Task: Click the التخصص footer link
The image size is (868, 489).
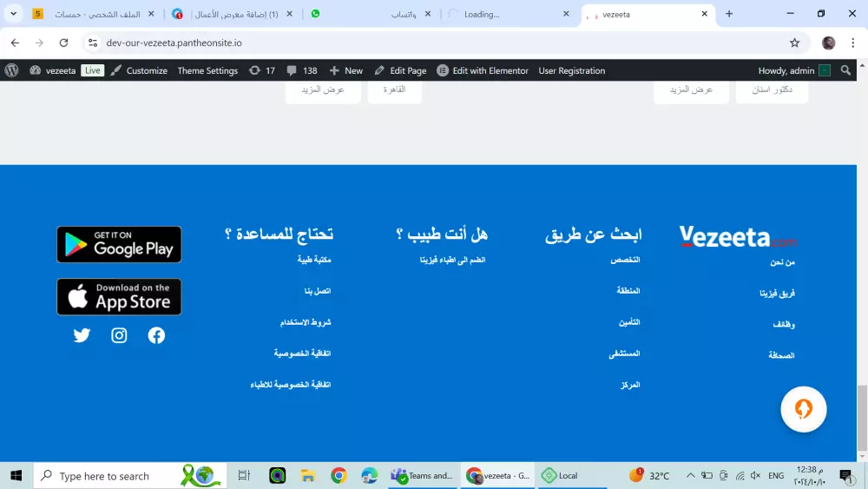Action: click(x=625, y=260)
